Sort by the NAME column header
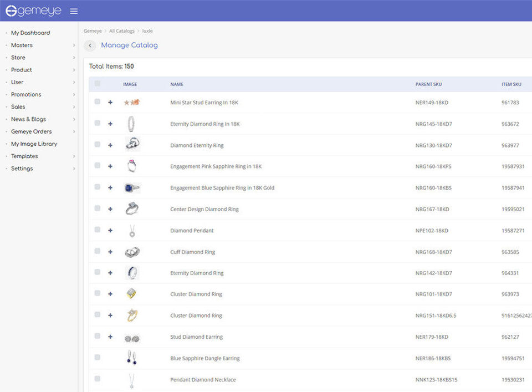This screenshot has width=532, height=392. point(177,84)
